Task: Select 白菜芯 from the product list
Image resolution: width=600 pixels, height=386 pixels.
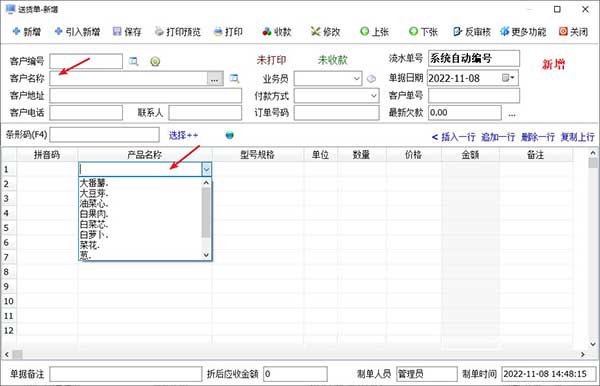Action: point(140,225)
